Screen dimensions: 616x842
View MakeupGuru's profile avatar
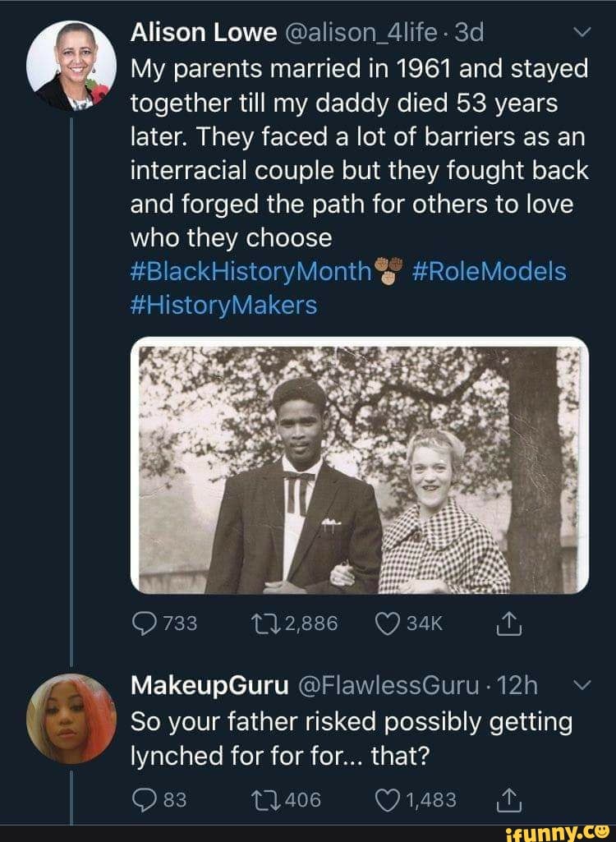pos(70,718)
